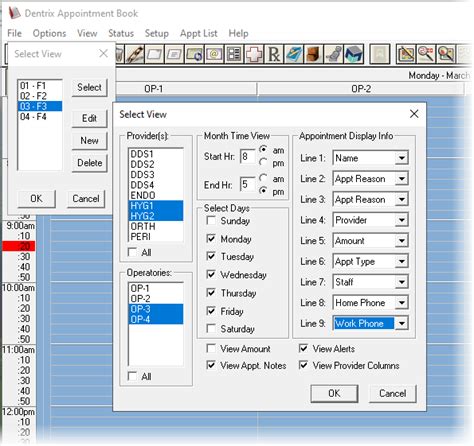Select the am radio for Start Hr
This screenshot has width=474, height=446.
(x=263, y=150)
